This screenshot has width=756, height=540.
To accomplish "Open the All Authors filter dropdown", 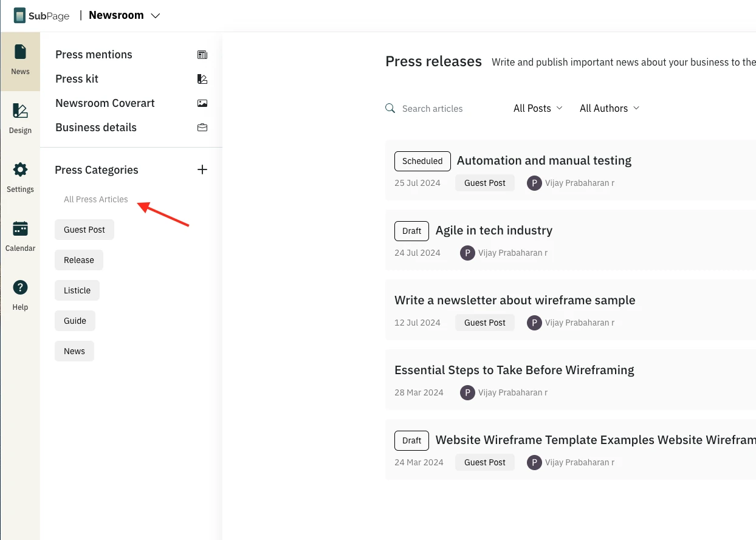I will coord(610,108).
